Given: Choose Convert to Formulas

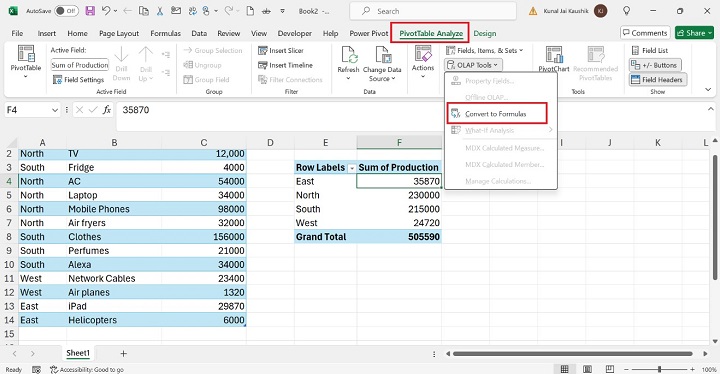Looking at the screenshot, I should pyautogui.click(x=497, y=113).
